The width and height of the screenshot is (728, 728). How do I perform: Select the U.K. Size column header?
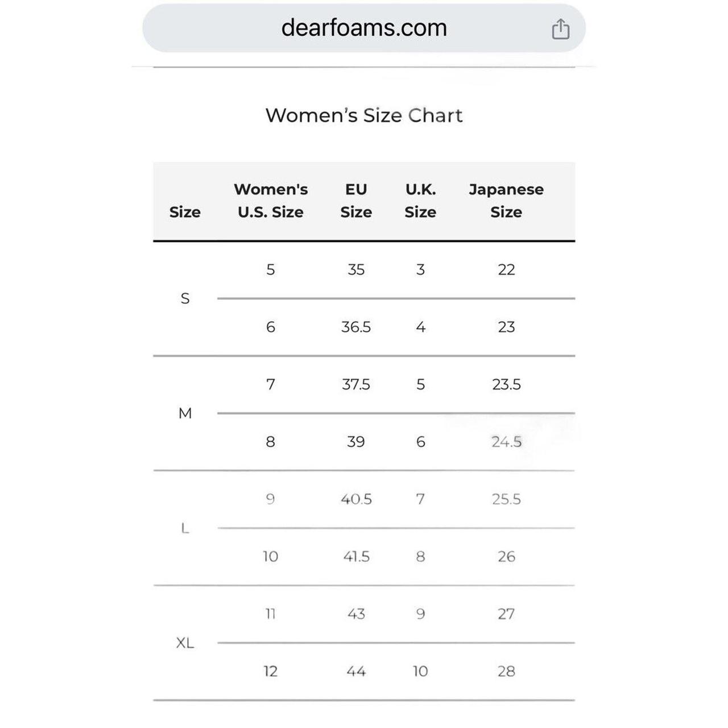(x=420, y=201)
